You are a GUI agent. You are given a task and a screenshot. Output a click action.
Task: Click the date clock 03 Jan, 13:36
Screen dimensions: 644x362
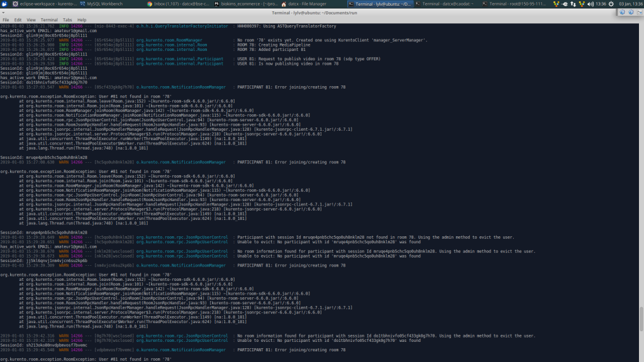tap(630, 4)
